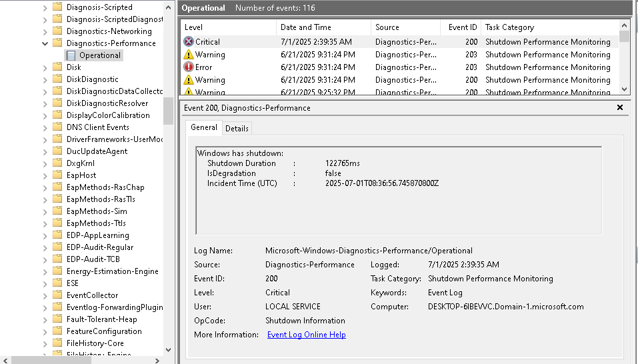Click the Diagnostics-Networking folder icon

pyautogui.click(x=57, y=31)
